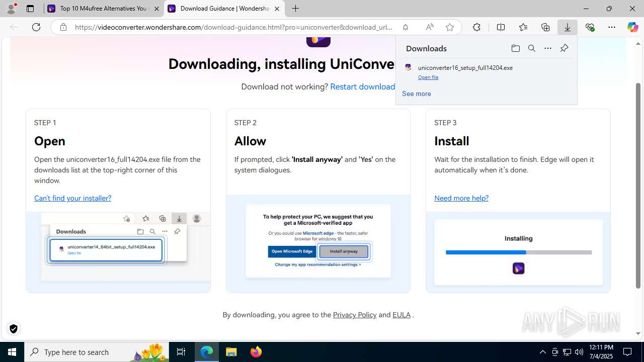
Task: Click the scrollbar down arrow
Action: coord(638,333)
